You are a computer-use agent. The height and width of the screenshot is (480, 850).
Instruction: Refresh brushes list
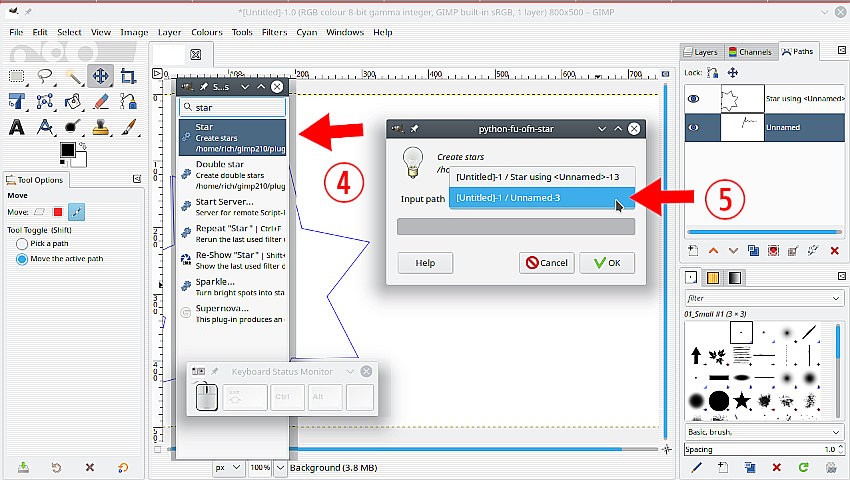pos(803,467)
